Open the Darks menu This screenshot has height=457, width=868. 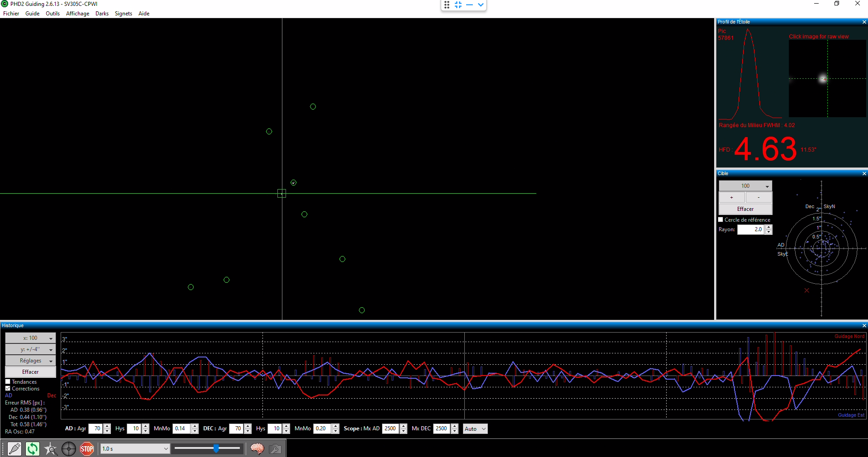coord(102,14)
